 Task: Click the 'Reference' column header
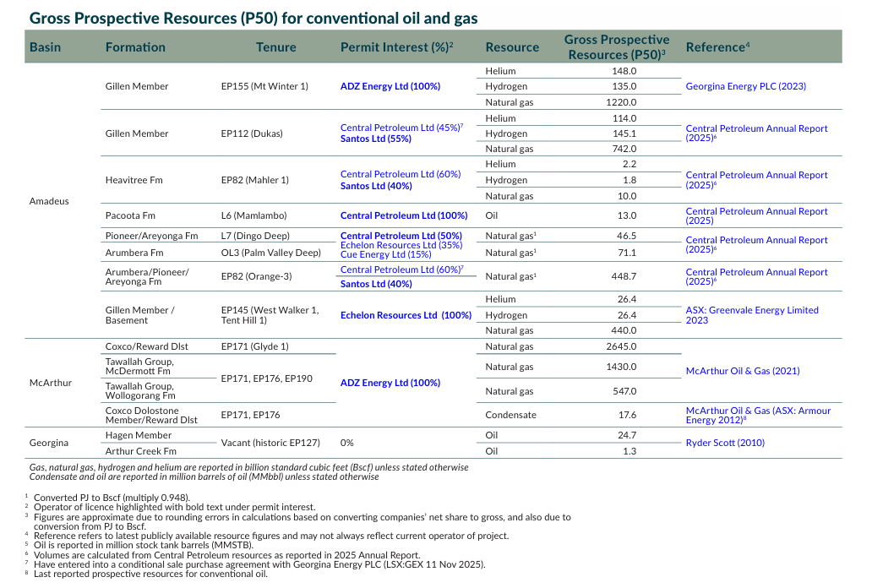coord(717,47)
